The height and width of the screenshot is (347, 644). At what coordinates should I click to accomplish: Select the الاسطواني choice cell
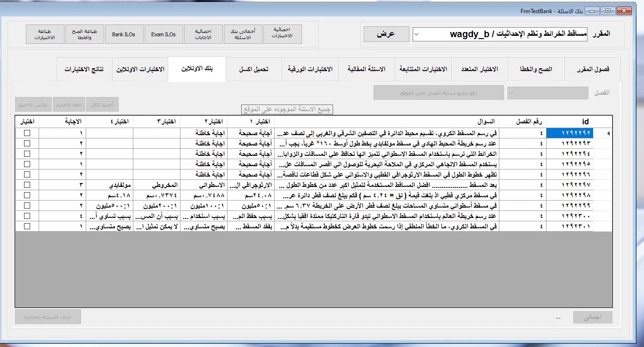coord(204,185)
